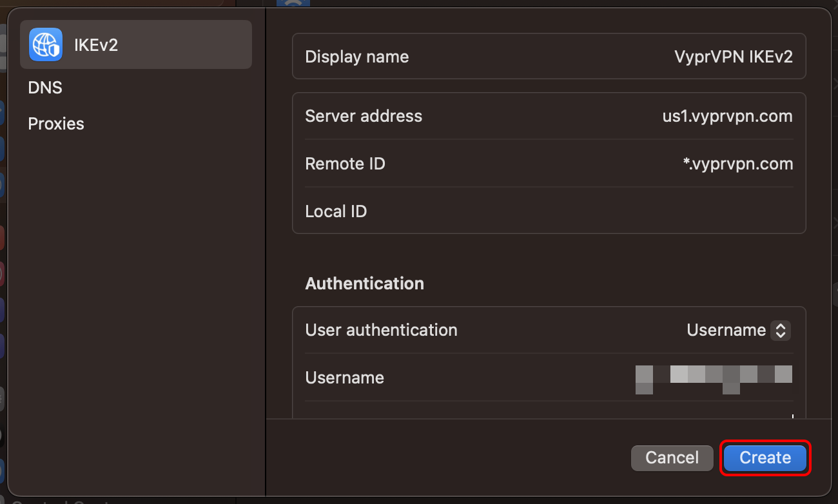Click the Remote ID label
The height and width of the screenshot is (504, 838).
click(345, 164)
